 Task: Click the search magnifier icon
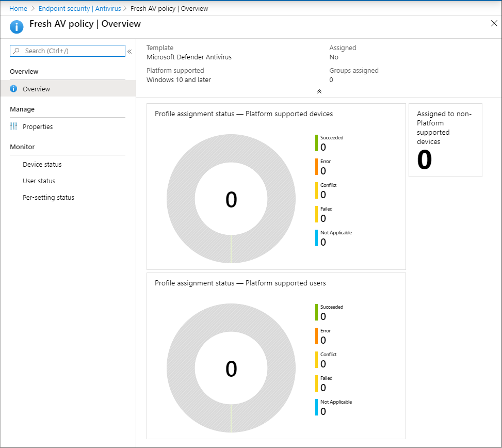17,51
